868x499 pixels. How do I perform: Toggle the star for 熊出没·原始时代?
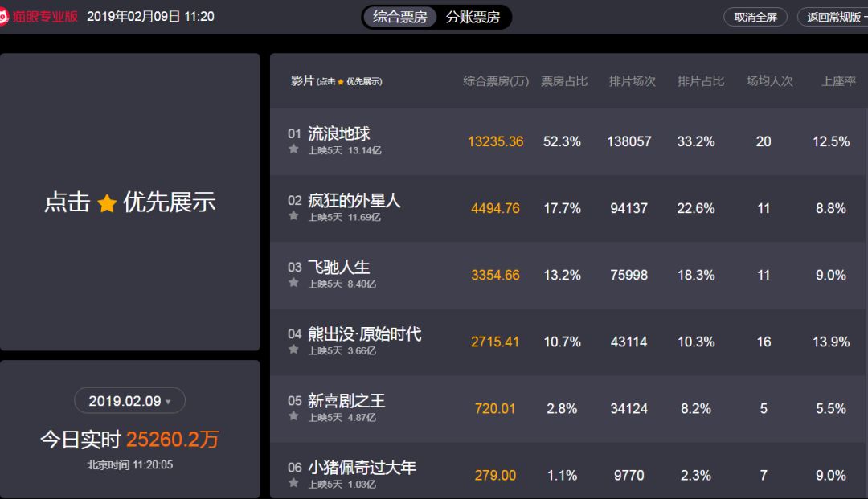click(x=294, y=349)
